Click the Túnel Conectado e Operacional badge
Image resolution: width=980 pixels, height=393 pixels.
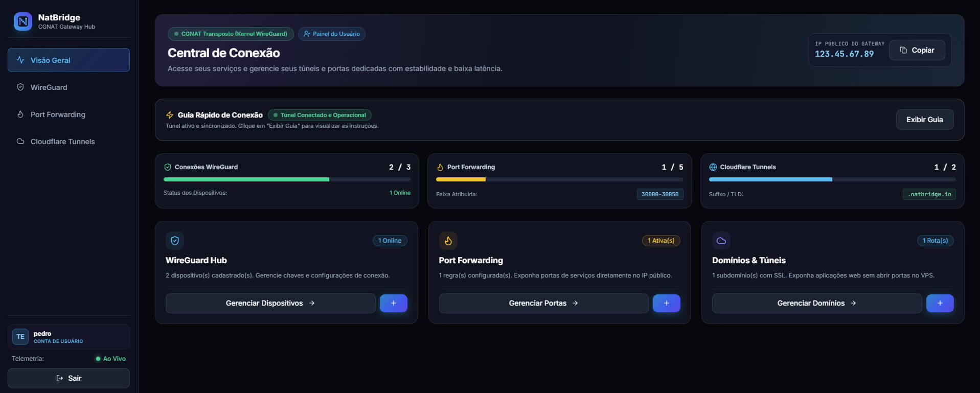320,115
